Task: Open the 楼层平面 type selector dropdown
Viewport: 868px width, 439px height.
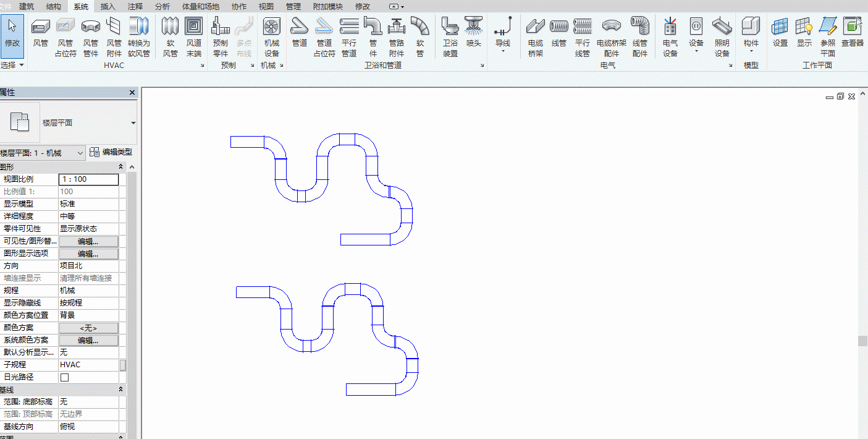Action: click(133, 123)
